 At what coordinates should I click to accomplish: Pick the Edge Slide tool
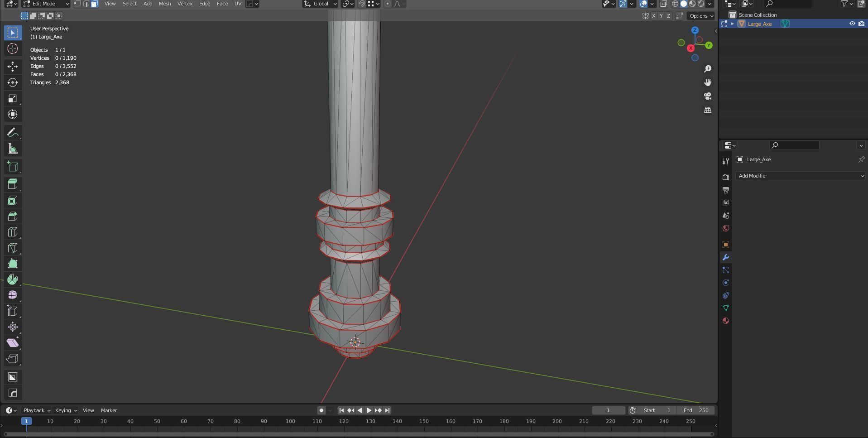pos(13,311)
